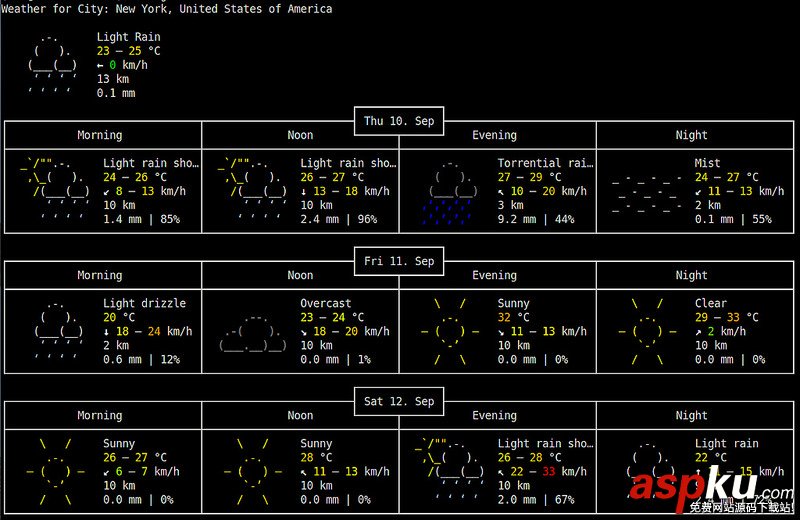The image size is (800, 520).
Task: Click 0.6 mm | 12% in Fri Morning
Action: (141, 360)
